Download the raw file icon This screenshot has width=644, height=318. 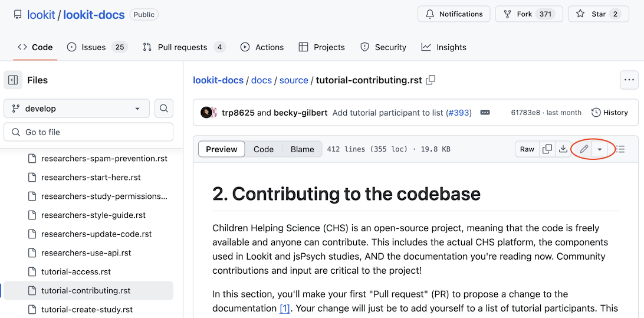(x=563, y=149)
